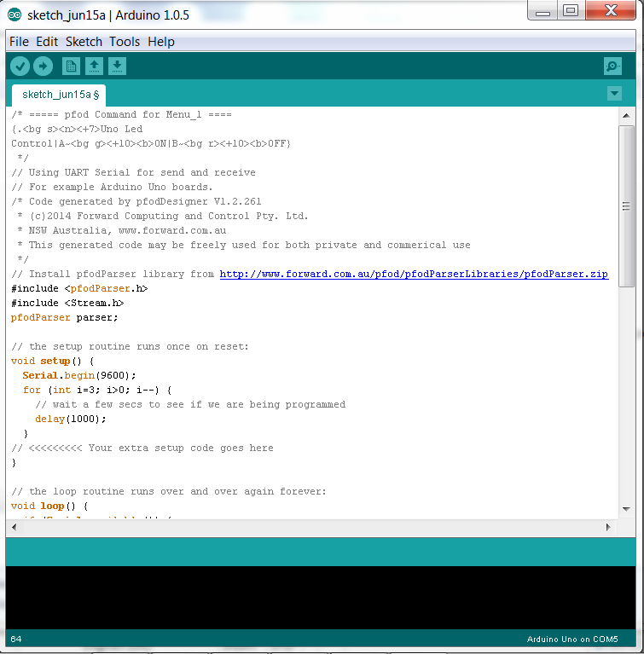Viewport: 644px width, 654px height.
Task: Click the '#include <Stream.h>' line
Action: (67, 304)
